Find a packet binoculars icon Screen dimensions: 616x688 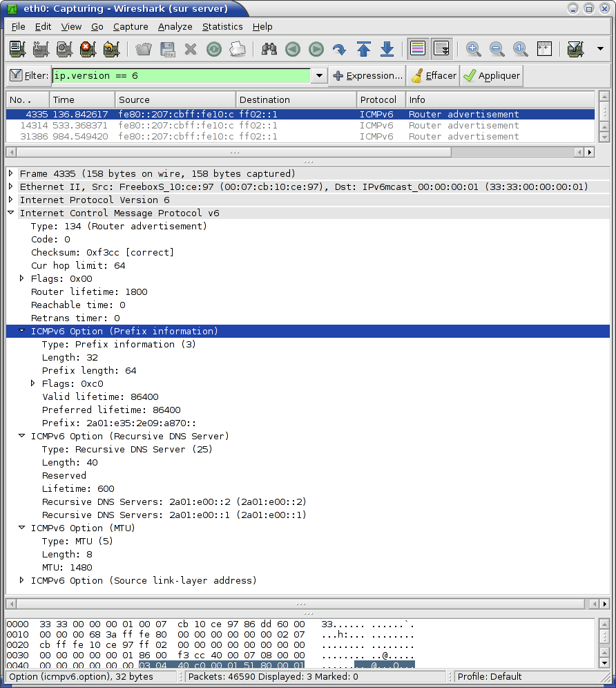click(269, 49)
